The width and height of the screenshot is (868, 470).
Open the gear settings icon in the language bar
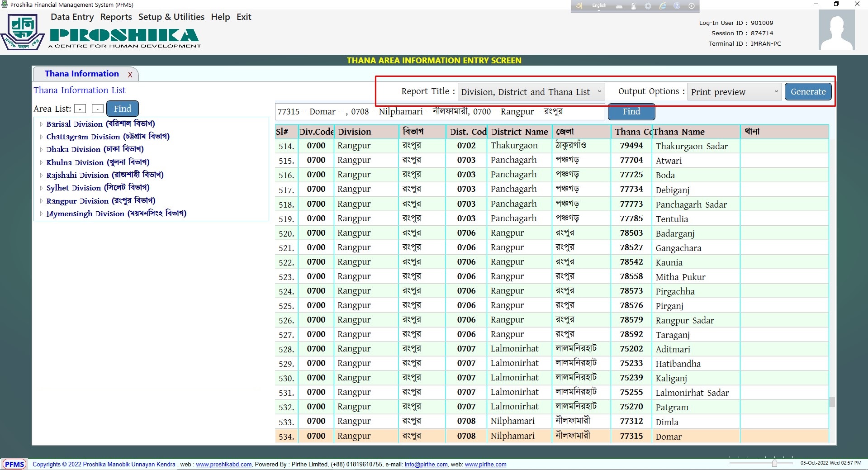pos(648,6)
